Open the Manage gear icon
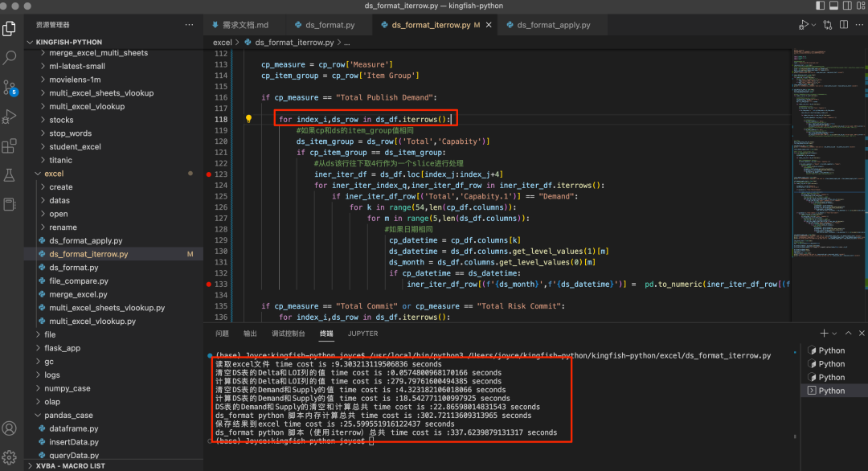 (x=10, y=457)
